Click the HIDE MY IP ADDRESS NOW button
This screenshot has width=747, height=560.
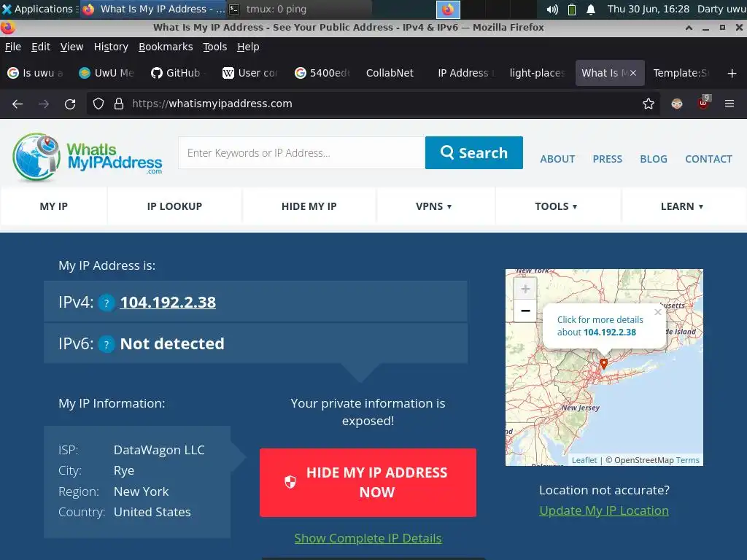[368, 483]
